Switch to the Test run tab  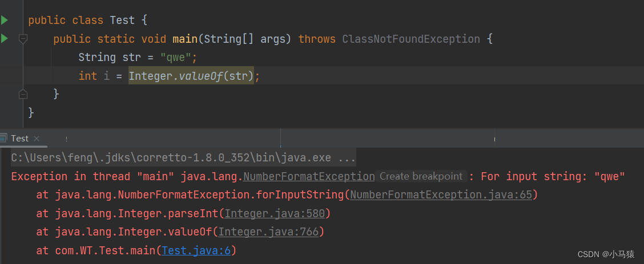pos(20,139)
